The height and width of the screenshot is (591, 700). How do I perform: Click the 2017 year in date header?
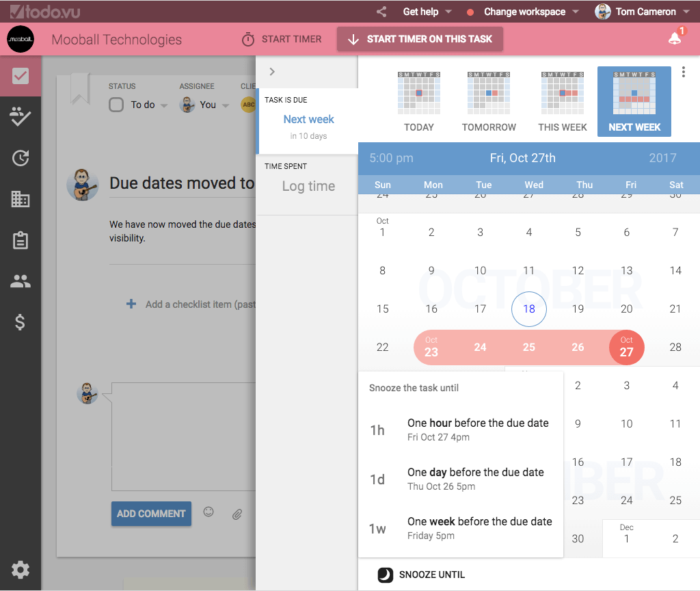coord(662,158)
